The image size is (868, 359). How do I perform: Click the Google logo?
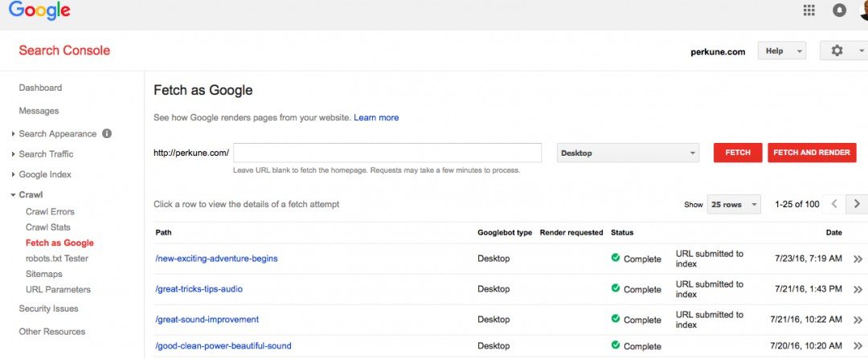[x=39, y=11]
